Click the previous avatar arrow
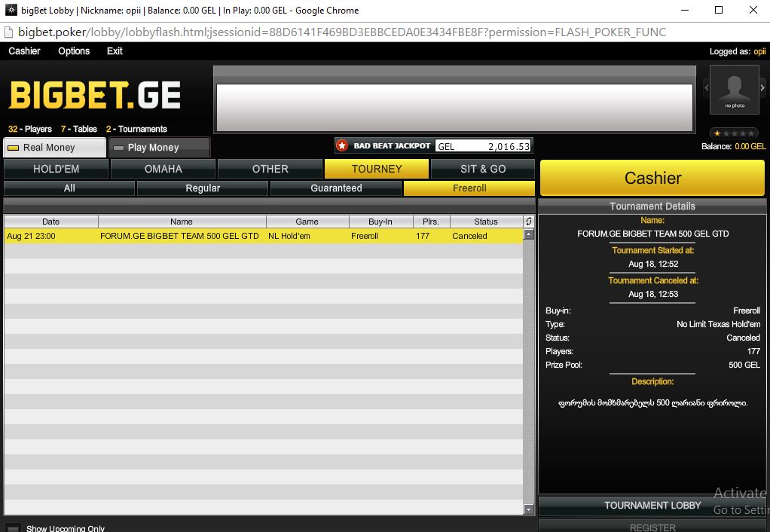770x532 pixels. [706, 88]
